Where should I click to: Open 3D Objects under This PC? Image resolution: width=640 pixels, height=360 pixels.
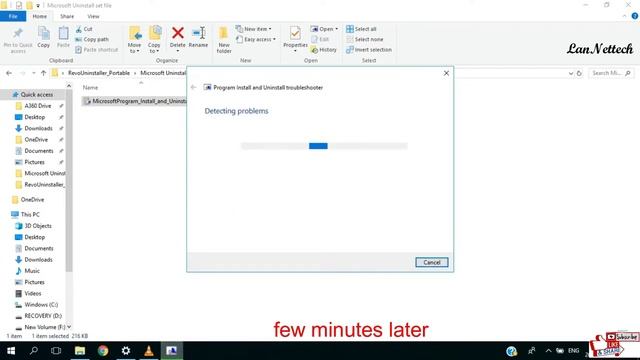[x=38, y=226]
